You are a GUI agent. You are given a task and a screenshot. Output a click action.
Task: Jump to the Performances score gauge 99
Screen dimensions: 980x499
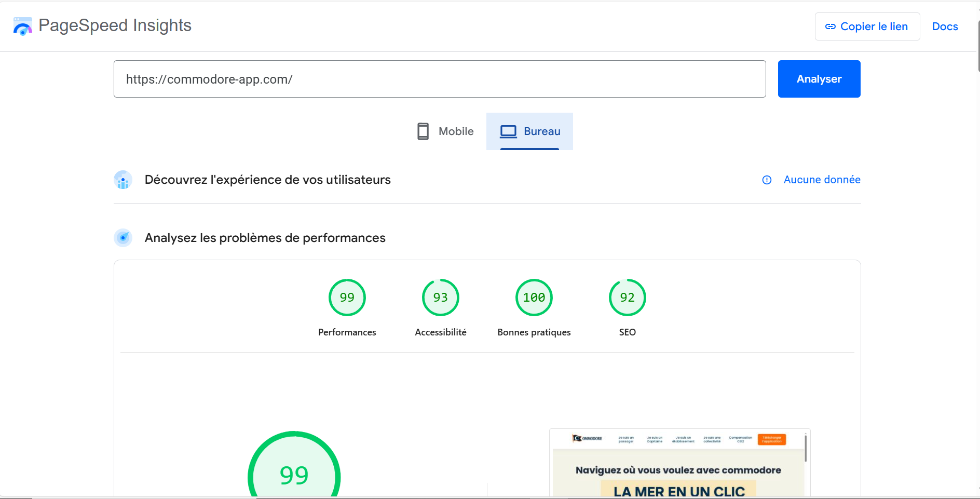[x=347, y=298]
